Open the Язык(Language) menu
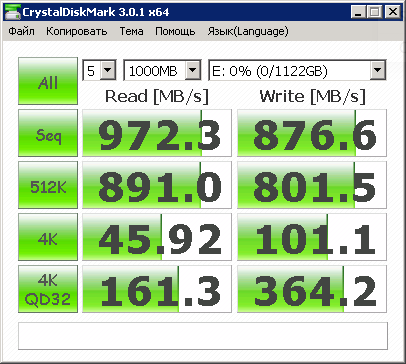Viewport: 406px width, 364px height. click(x=248, y=31)
